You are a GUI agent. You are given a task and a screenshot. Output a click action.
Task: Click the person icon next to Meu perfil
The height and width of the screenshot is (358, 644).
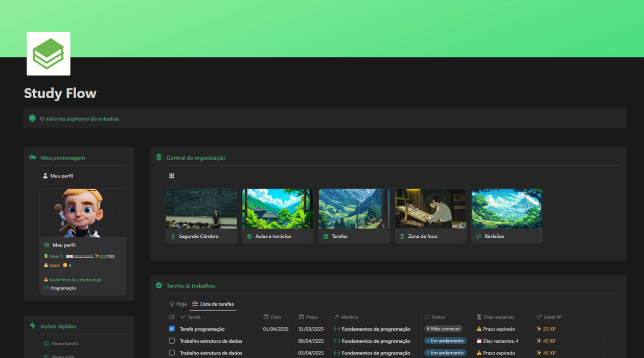coord(45,176)
